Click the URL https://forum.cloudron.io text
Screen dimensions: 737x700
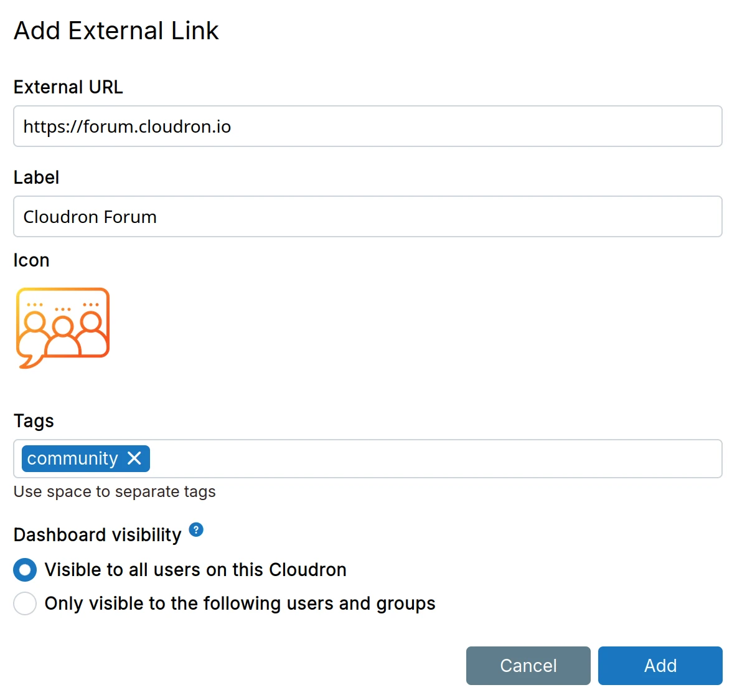pos(127,126)
